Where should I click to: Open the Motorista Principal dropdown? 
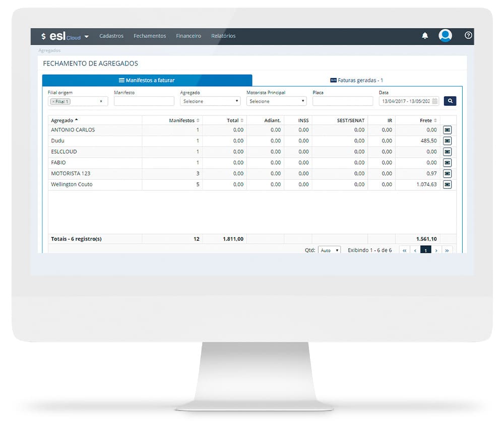[x=276, y=101]
